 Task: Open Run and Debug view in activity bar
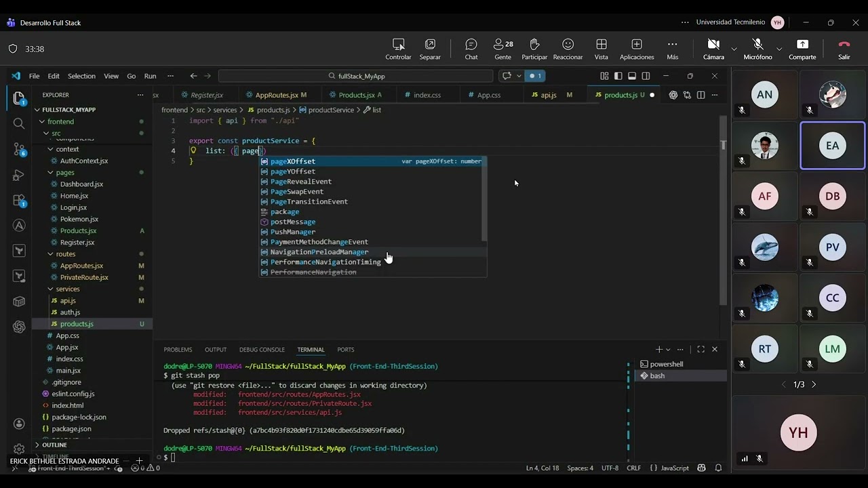pyautogui.click(x=19, y=176)
